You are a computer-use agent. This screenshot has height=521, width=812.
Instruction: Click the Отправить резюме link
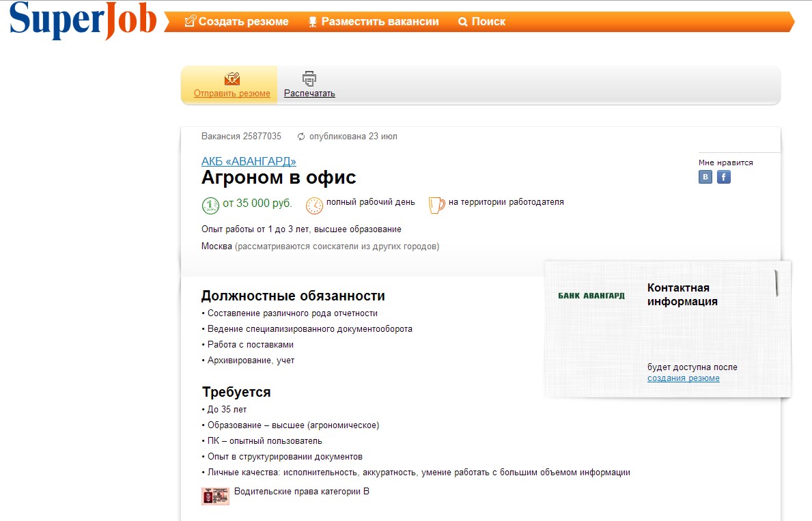pyautogui.click(x=232, y=94)
